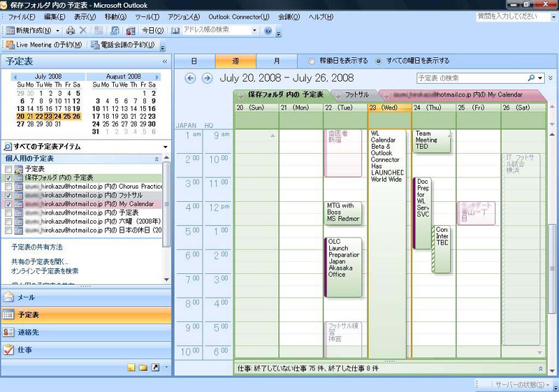This screenshot has width=559, height=392.
Task: Check hotmail 内の 予定表 checkbox
Action: 8,212
